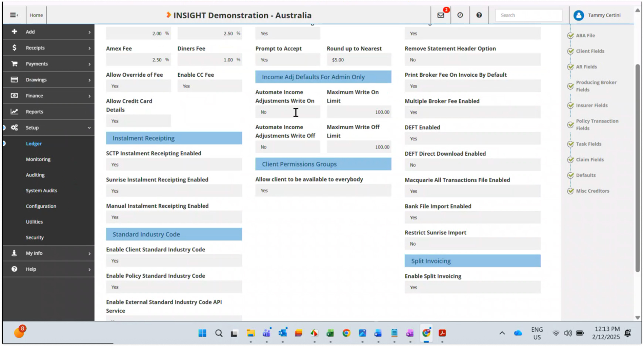Expand the Payments menu arrow
Image resolution: width=644 pixels, height=347 pixels.
(x=89, y=64)
